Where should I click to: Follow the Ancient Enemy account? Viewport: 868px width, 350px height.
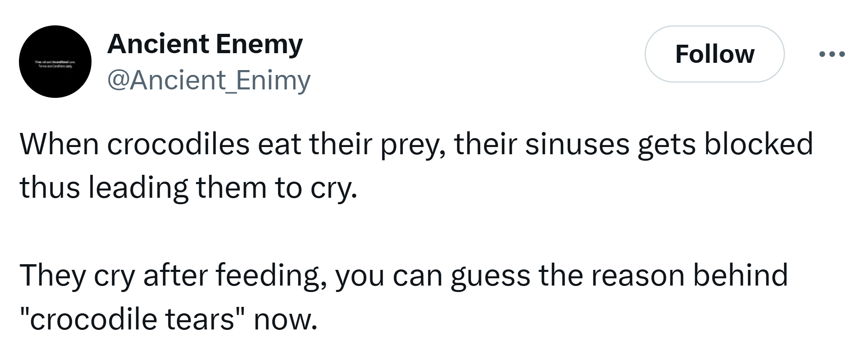(x=714, y=54)
